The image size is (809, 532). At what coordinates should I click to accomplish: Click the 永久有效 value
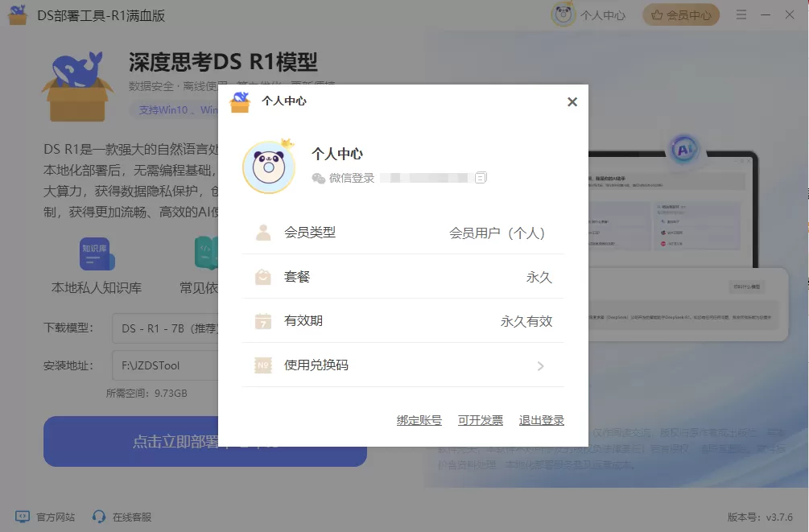click(x=526, y=321)
